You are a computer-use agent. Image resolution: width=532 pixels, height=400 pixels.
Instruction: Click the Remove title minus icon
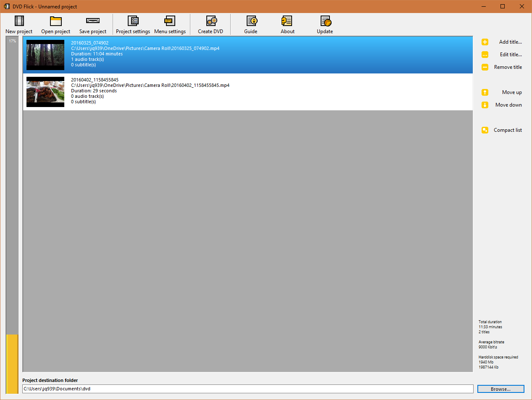(485, 67)
